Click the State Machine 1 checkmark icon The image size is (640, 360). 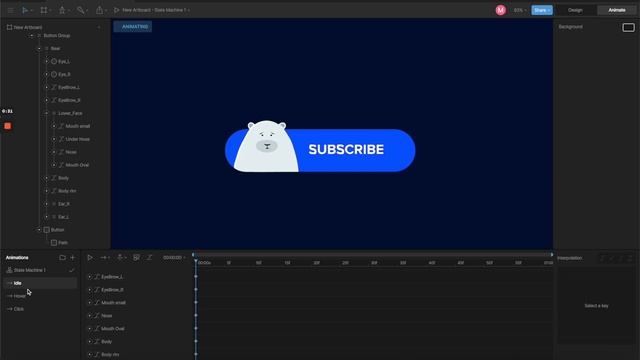coord(72,270)
